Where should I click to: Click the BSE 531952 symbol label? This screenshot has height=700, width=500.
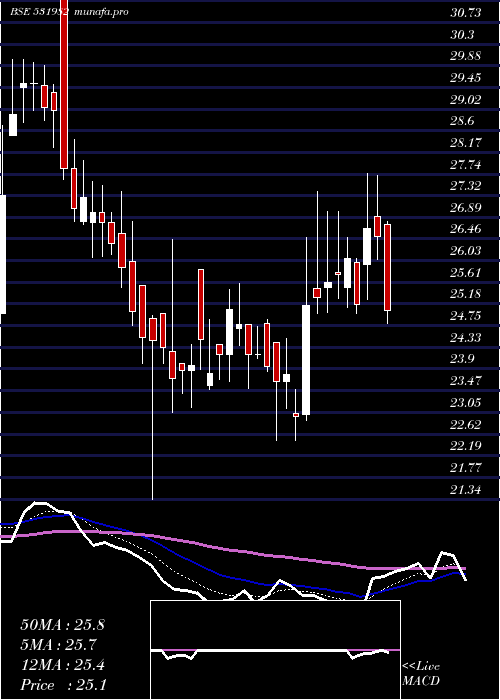[39, 12]
